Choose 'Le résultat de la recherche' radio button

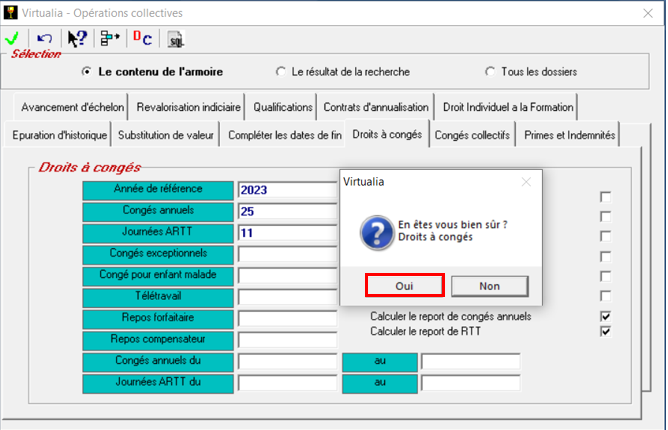point(281,72)
